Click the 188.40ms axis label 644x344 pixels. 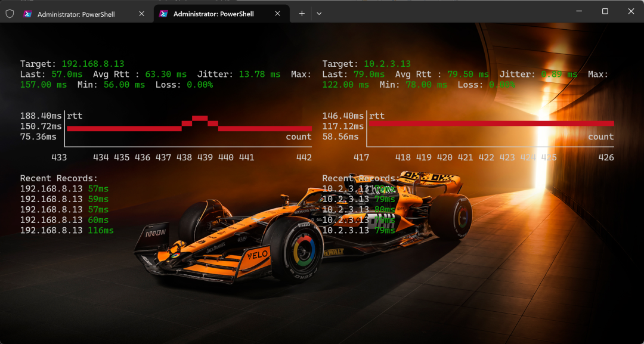coord(41,116)
